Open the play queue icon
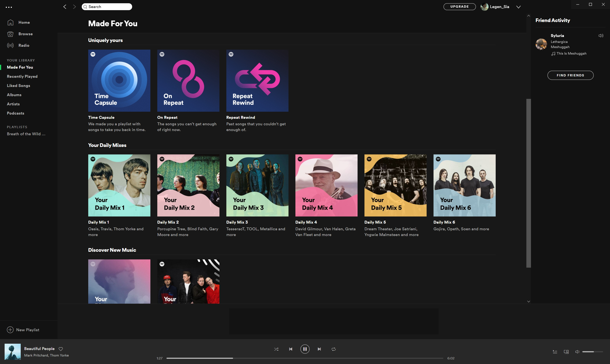 pos(555,352)
